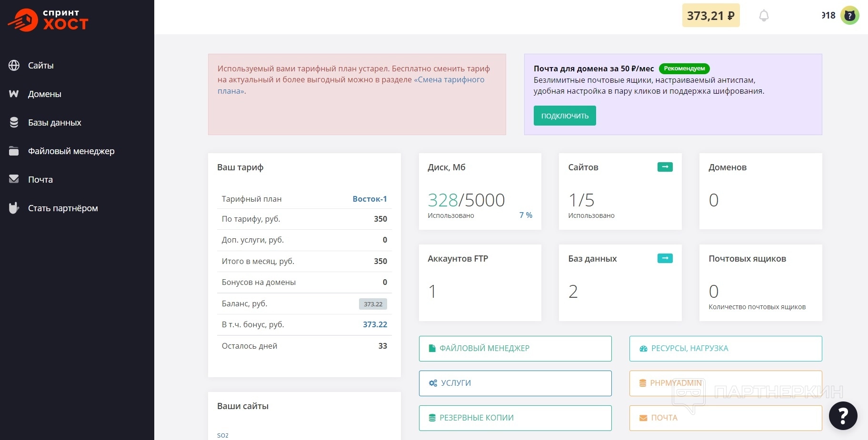Click the globe icon beside Сайты
Screen dimensions: 868x440
tap(14, 66)
